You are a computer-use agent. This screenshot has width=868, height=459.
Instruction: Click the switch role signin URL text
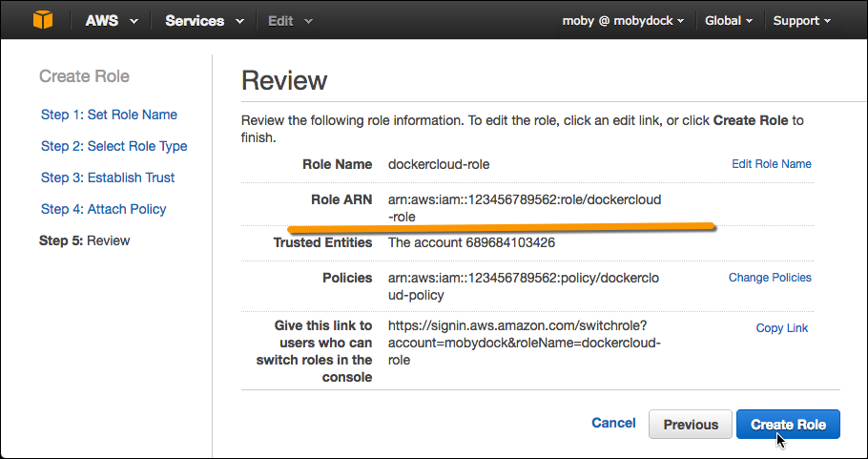[524, 343]
